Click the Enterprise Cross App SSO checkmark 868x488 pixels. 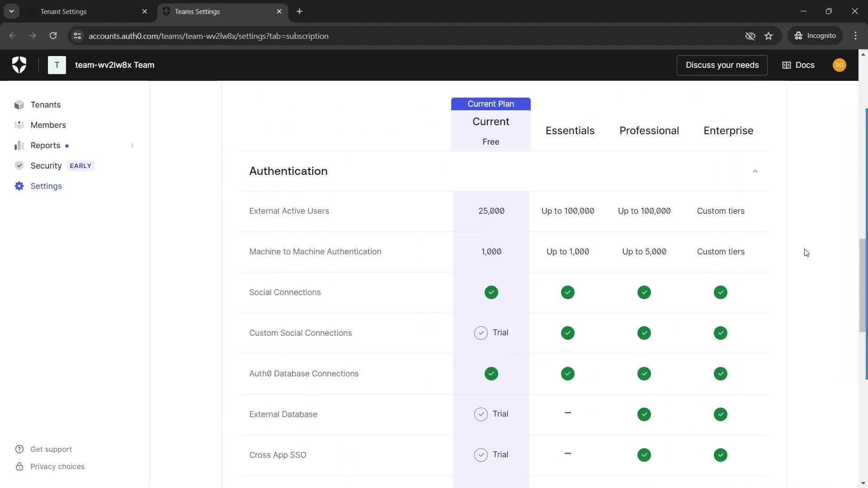point(721,455)
